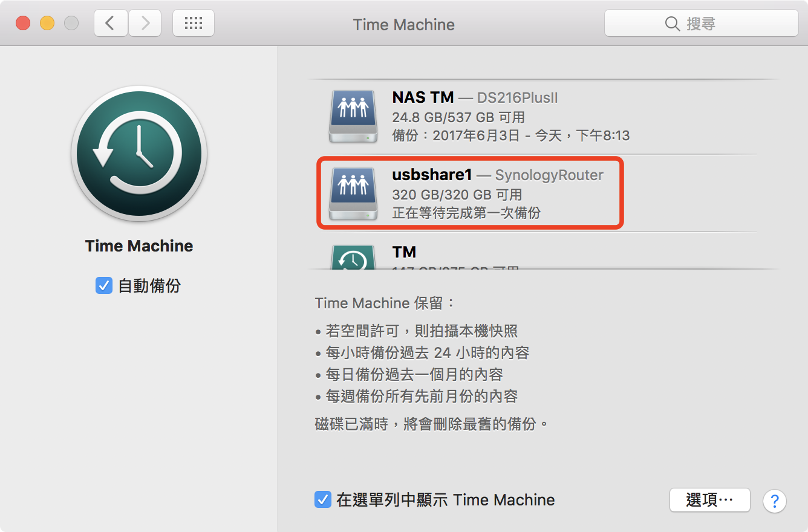Show all preferences with grid icon
Image resolution: width=808 pixels, height=532 pixels.
(x=193, y=24)
